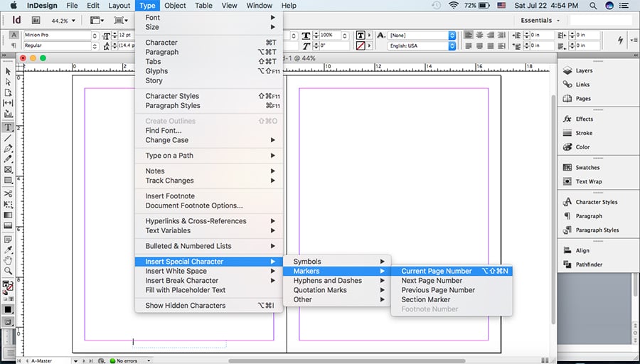Pick the Scissors tool

click(x=8, y=193)
